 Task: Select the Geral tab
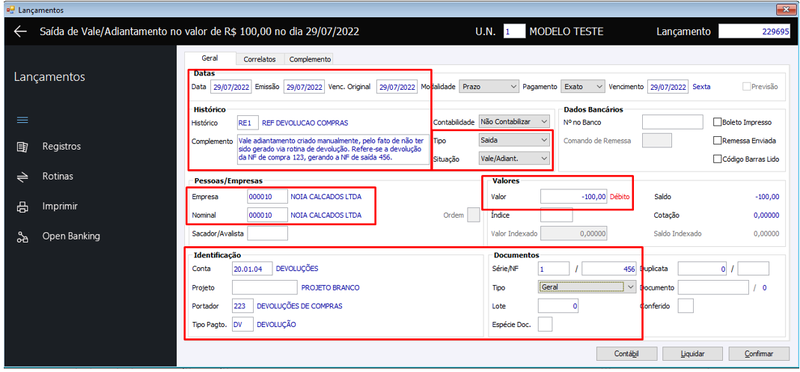point(210,58)
